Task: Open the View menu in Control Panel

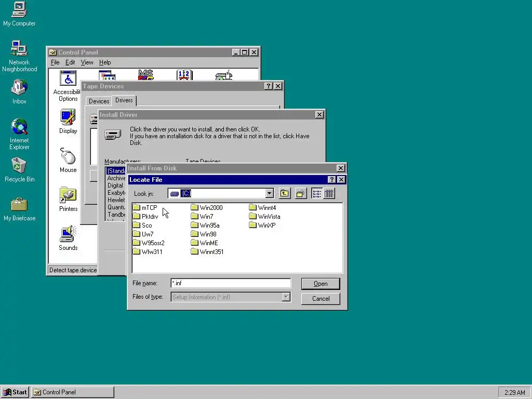Action: (87, 62)
